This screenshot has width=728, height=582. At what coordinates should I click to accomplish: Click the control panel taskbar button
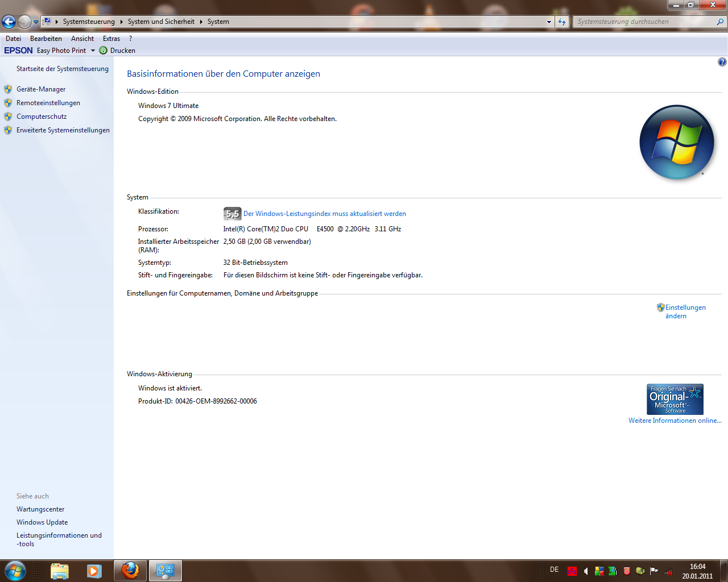pos(166,571)
